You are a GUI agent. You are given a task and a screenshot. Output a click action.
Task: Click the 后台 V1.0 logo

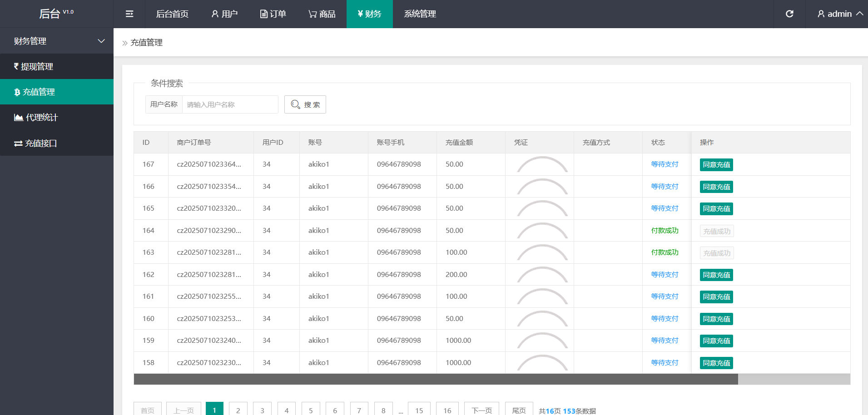coord(56,14)
